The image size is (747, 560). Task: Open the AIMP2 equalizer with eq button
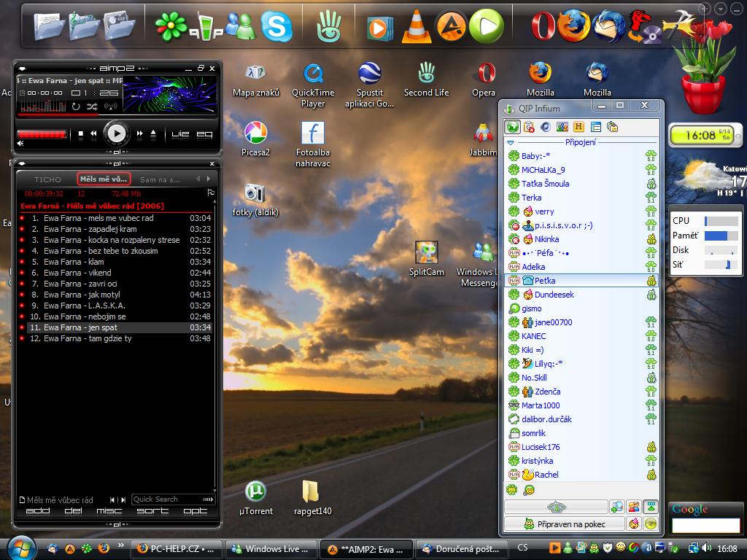204,134
